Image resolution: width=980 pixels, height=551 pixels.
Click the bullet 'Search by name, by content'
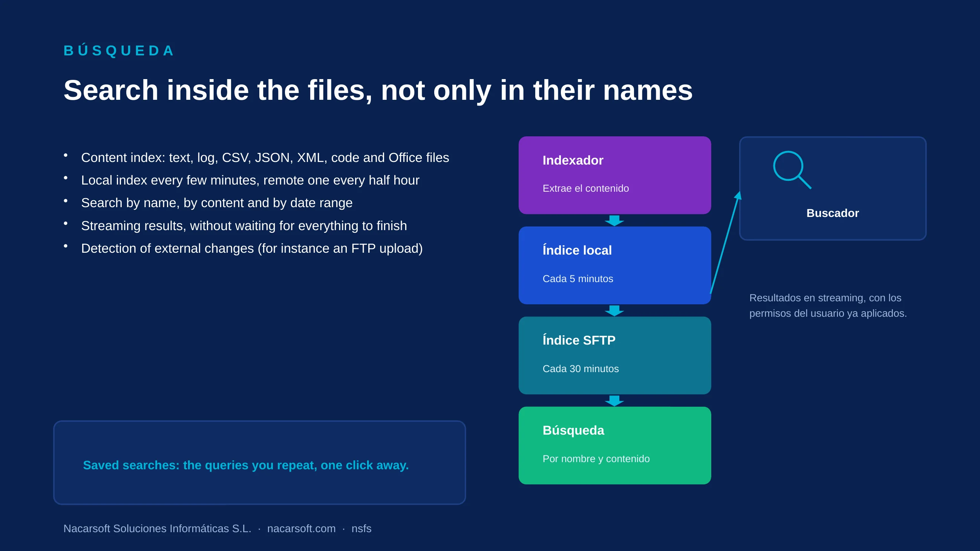pos(217,203)
